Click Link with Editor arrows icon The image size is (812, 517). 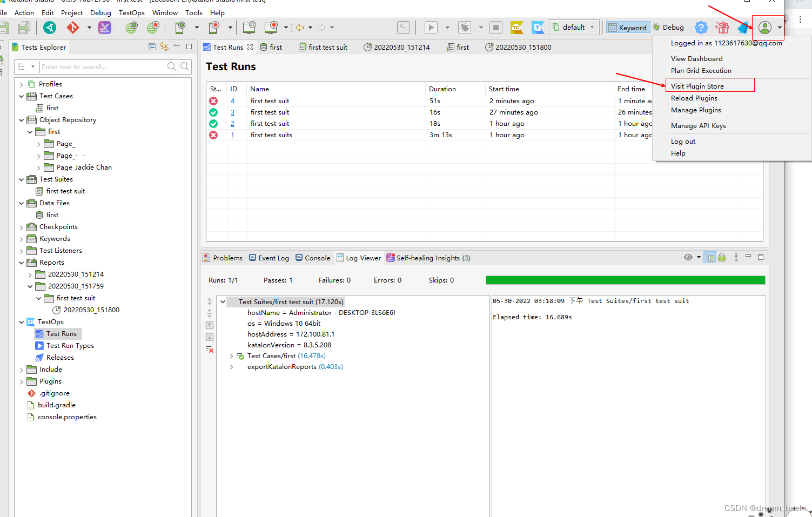[x=164, y=47]
